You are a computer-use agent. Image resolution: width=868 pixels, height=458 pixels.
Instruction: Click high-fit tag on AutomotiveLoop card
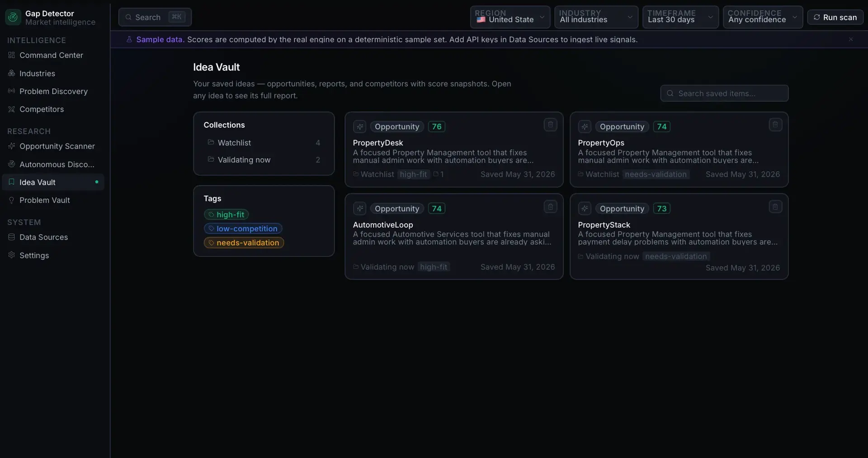(x=434, y=267)
